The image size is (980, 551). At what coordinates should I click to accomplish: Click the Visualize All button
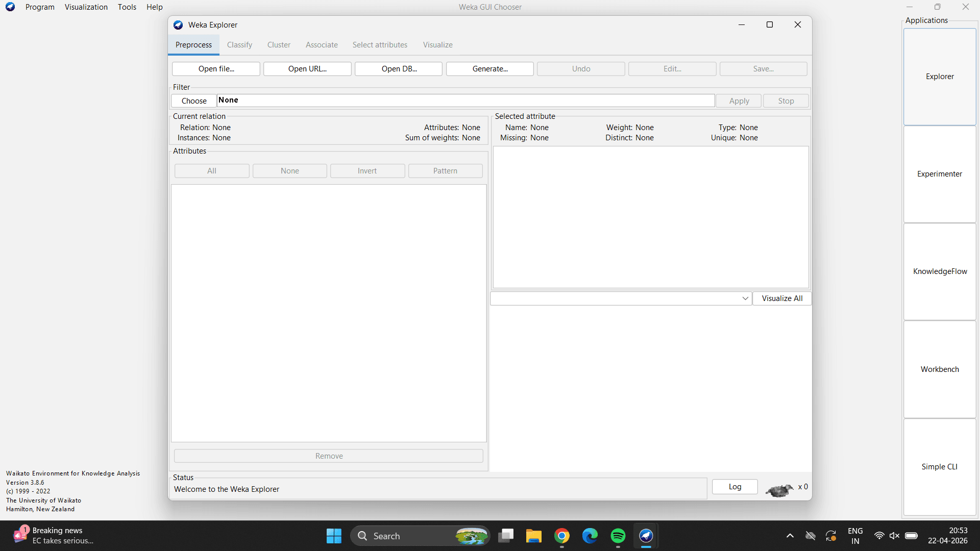782,298
